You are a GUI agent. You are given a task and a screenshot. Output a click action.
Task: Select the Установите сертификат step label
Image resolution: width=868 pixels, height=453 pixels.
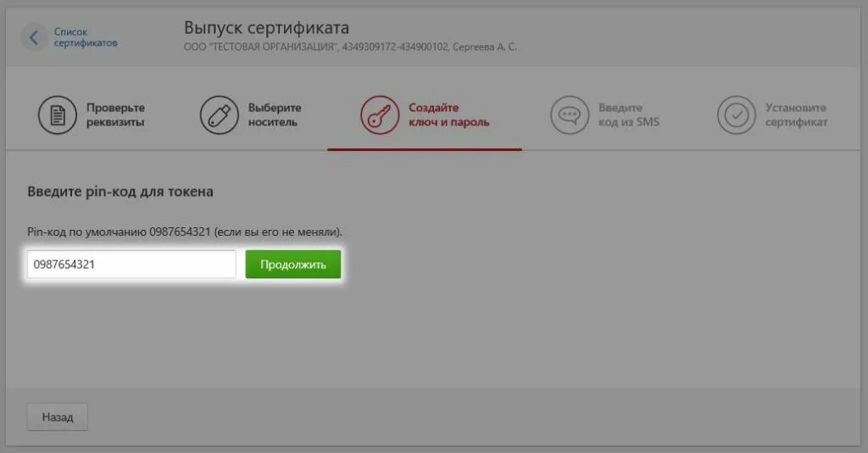pyautogui.click(x=796, y=115)
